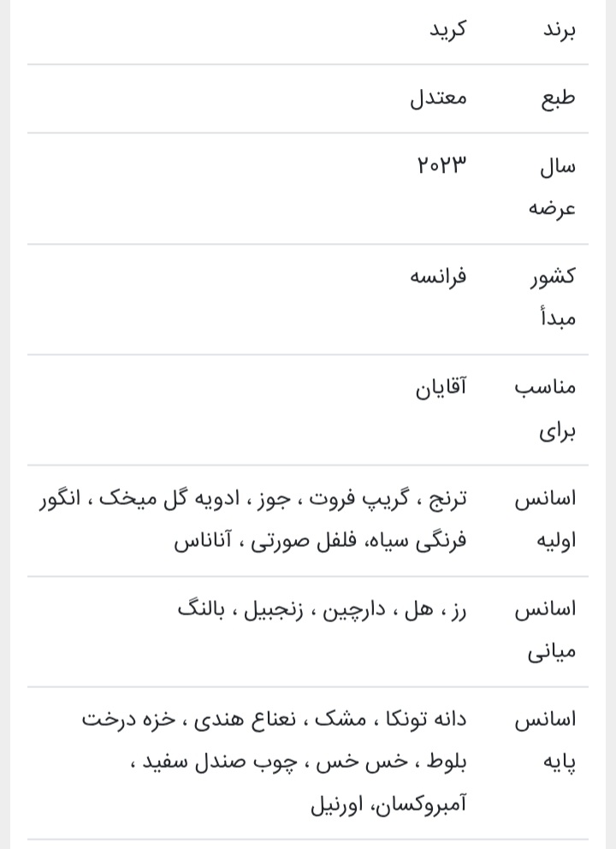
Task: Click the اسانس اولیه label
Action: point(545,519)
